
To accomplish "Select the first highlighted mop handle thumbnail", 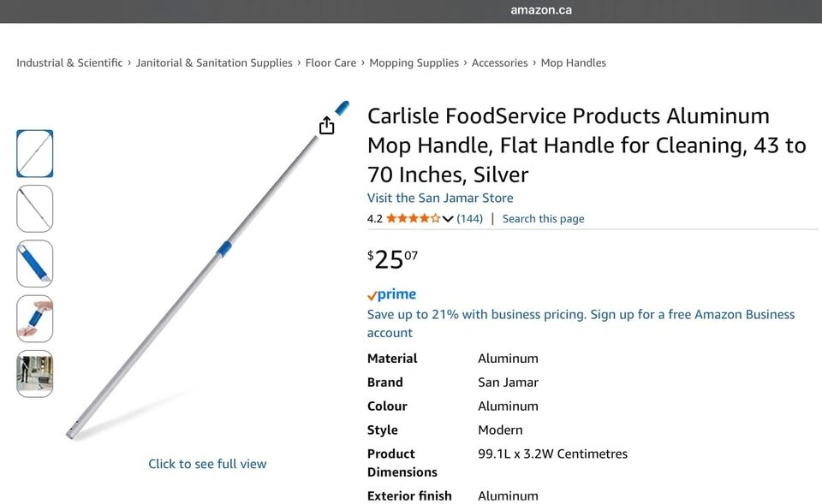I will pos(35,154).
